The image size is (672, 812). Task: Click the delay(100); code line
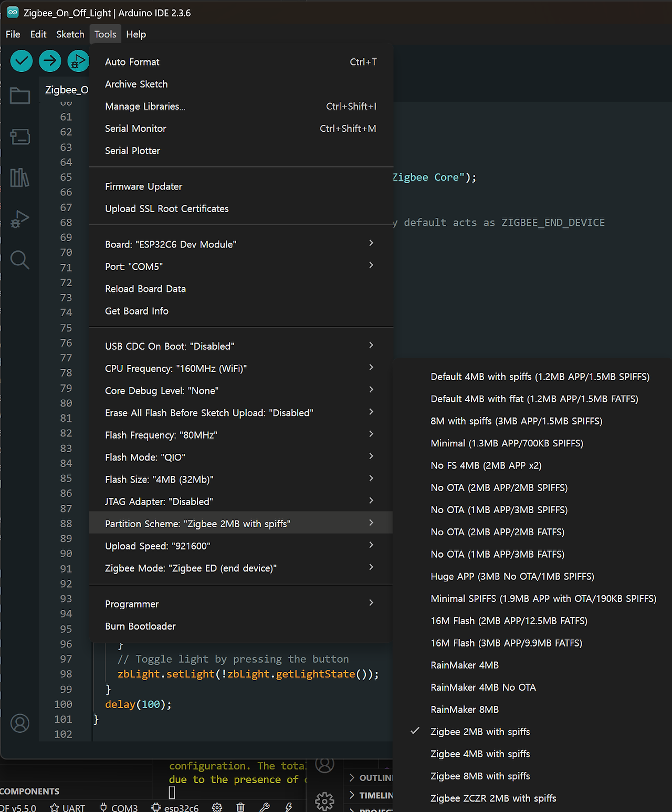click(138, 704)
